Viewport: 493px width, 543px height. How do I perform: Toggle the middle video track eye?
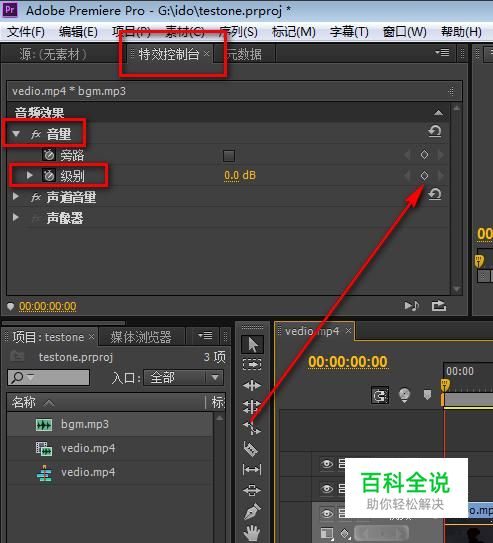pyautogui.click(x=326, y=488)
